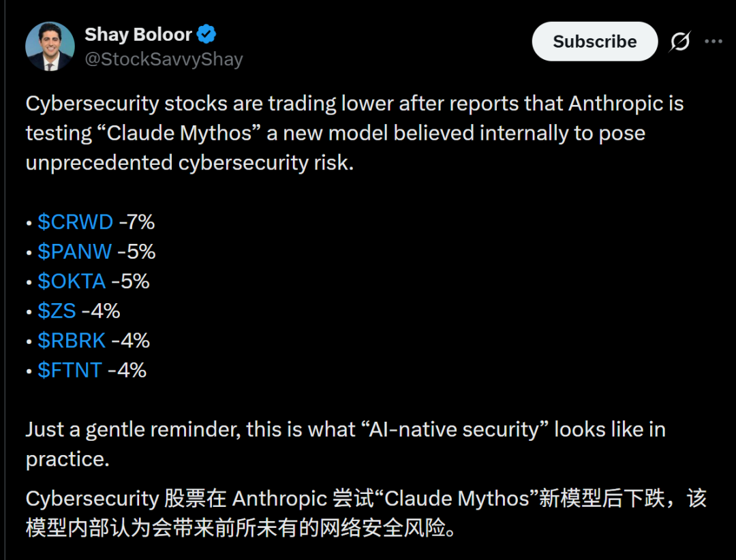Click the blue verified badge
The height and width of the screenshot is (560, 736).
(207, 34)
